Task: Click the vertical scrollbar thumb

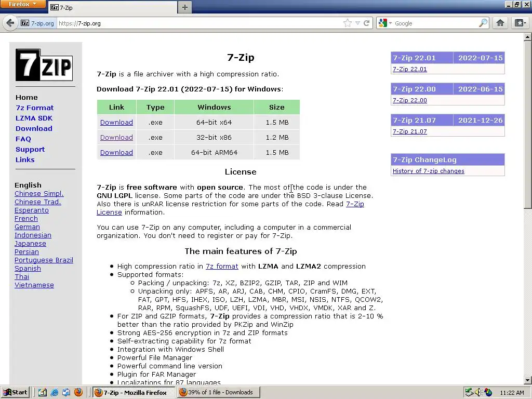Action: click(x=528, y=125)
